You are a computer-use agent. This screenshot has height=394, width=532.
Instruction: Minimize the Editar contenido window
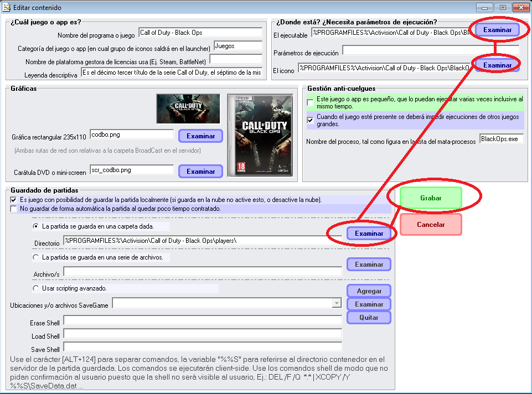pos(484,7)
